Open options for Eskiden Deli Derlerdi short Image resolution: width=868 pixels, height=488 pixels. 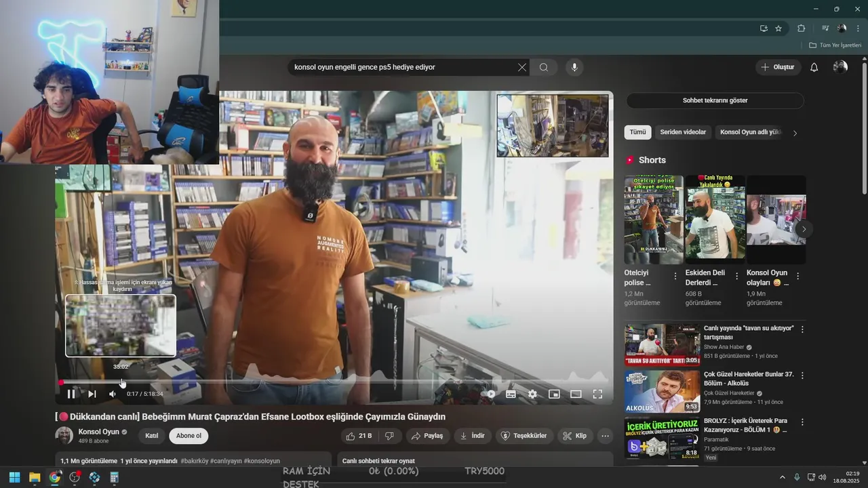point(736,277)
